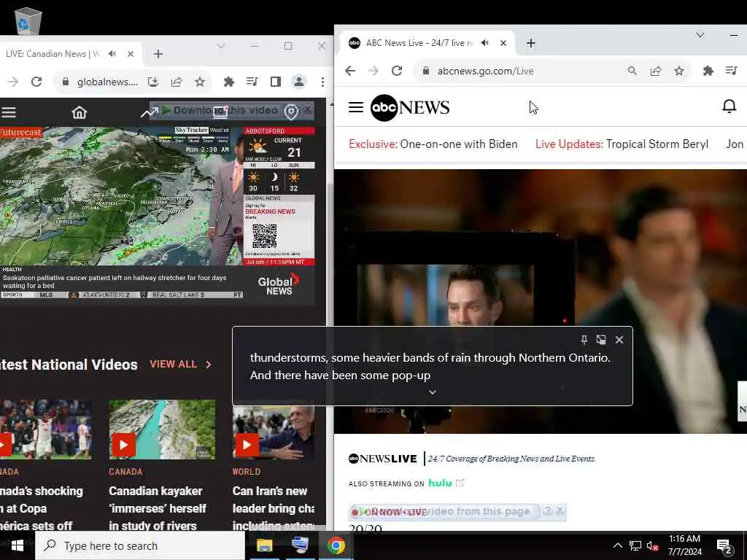Open Exclusive: One-on-one with Biden link
Viewport: 747px width, 560px height.
pos(433,144)
